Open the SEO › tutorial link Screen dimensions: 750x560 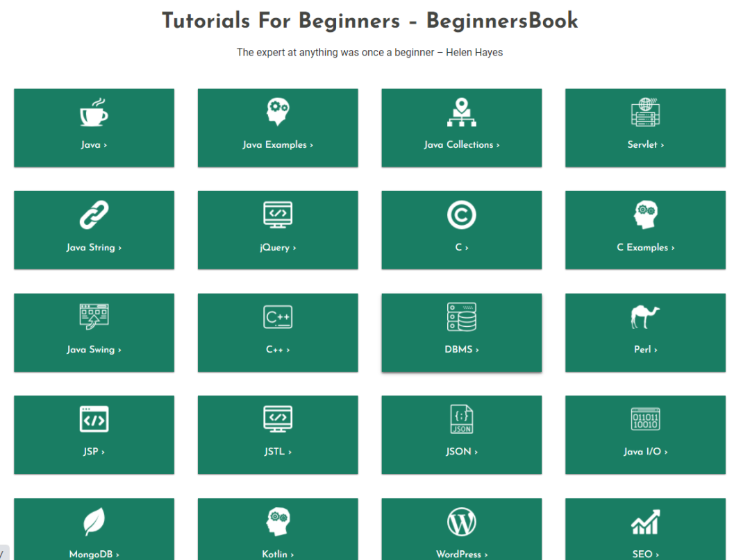point(645,554)
